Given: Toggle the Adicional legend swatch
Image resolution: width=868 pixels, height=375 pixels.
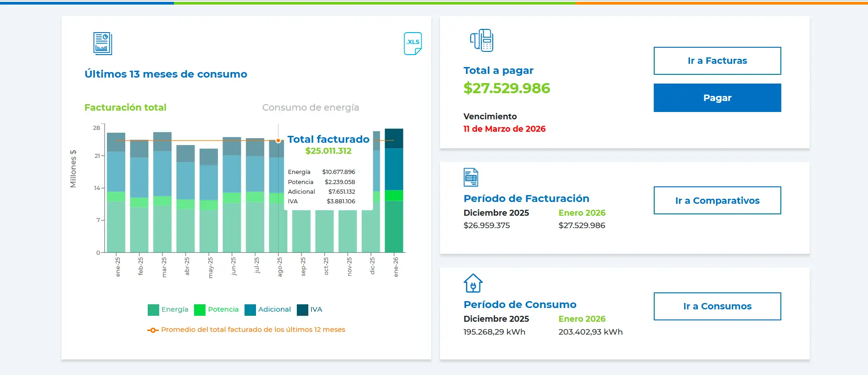Looking at the screenshot, I should point(250,310).
